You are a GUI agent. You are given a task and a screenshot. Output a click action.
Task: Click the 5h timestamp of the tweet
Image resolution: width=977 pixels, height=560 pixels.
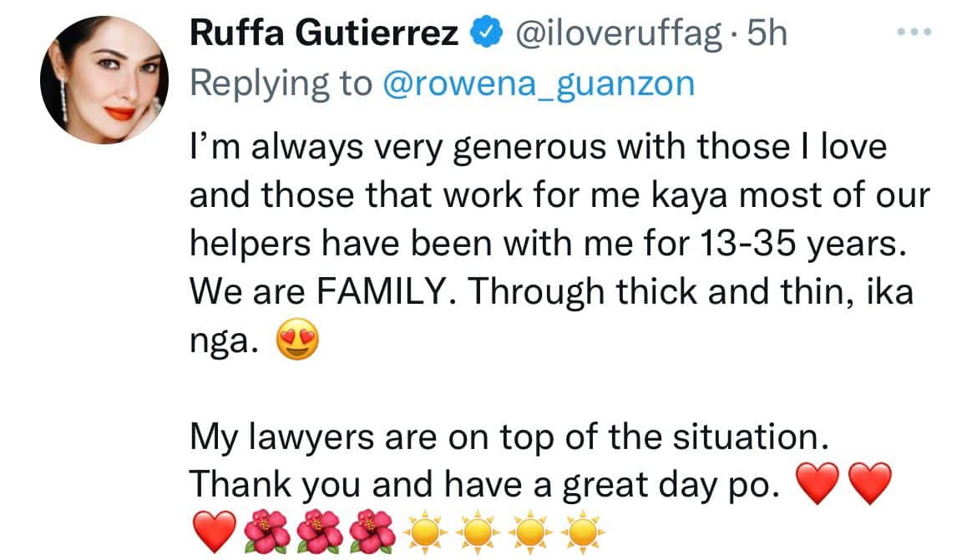(767, 33)
